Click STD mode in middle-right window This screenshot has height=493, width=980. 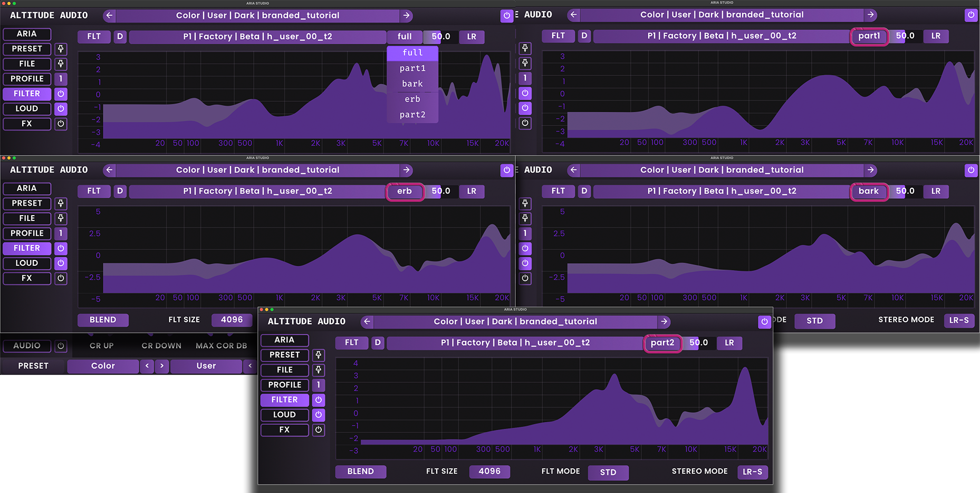click(814, 321)
